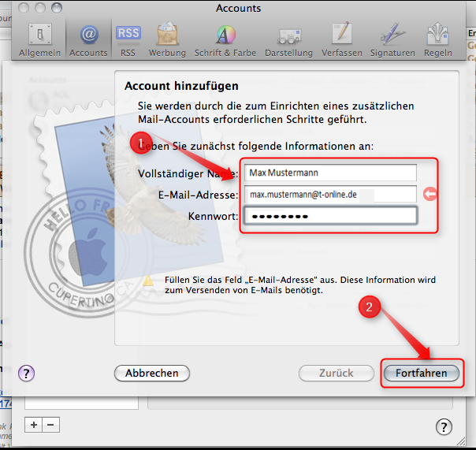The width and height of the screenshot is (476, 450).
Task: Open the RSS preferences pane
Action: pos(128,39)
